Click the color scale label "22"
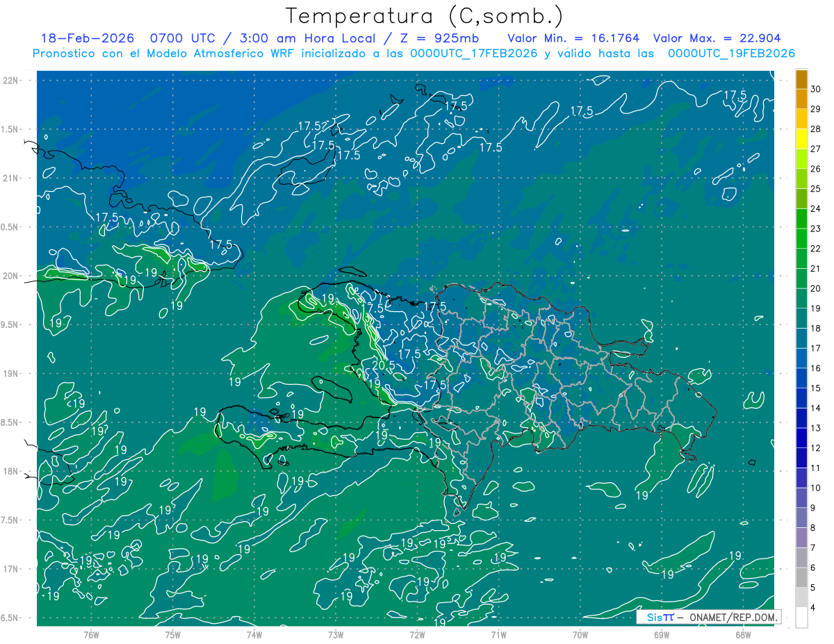The width and height of the screenshot is (834, 644). click(816, 249)
